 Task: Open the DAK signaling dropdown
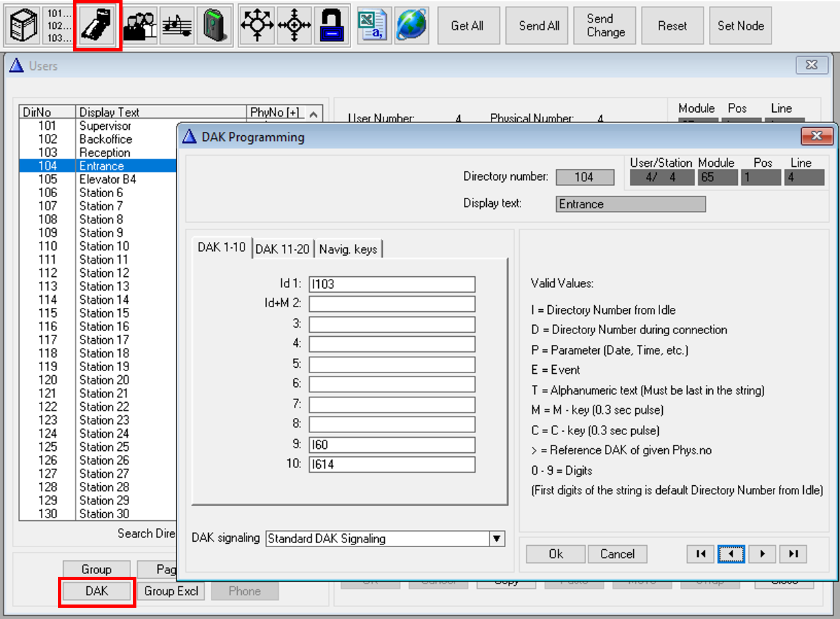(497, 539)
